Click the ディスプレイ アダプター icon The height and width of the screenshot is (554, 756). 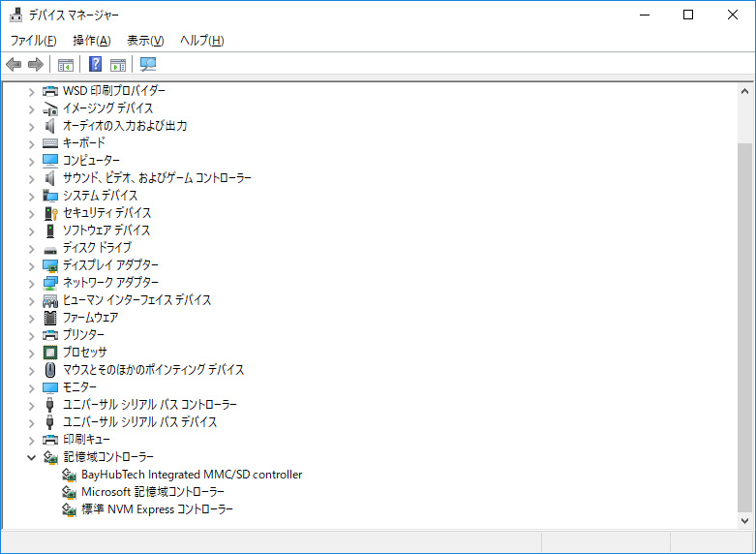50,265
